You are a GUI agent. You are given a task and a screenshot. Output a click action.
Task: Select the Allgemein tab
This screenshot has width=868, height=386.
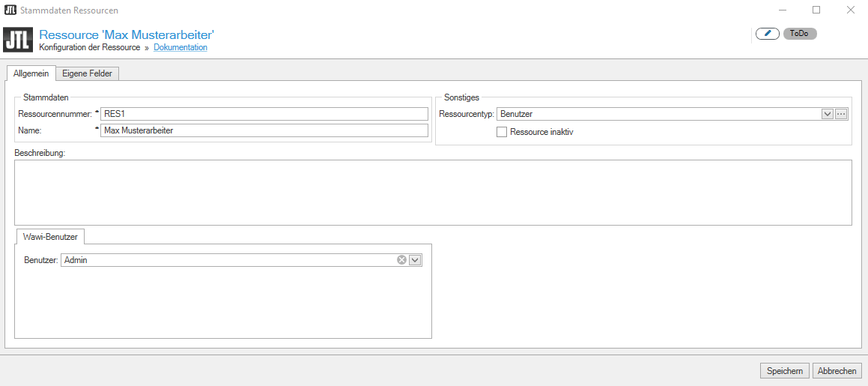point(31,73)
